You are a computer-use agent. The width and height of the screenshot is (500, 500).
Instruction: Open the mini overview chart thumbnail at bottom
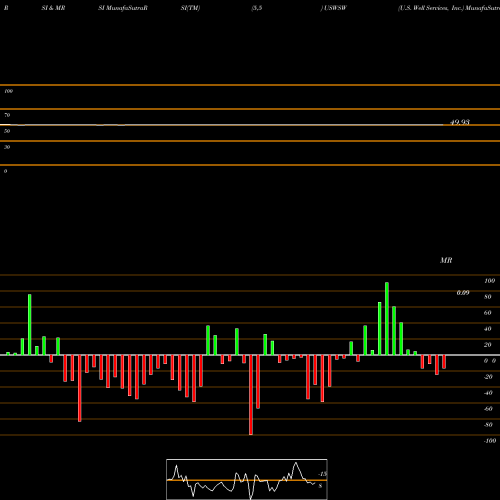click(x=247, y=479)
